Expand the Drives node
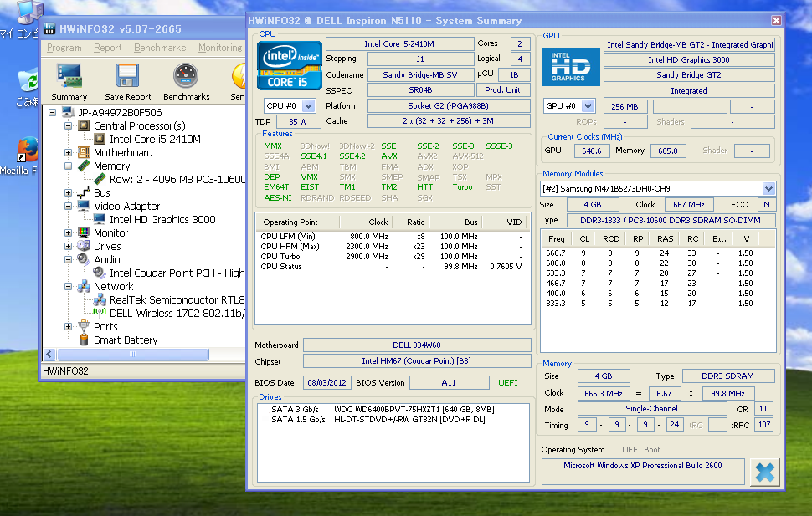Viewport: 812px width, 516px height. click(x=68, y=247)
